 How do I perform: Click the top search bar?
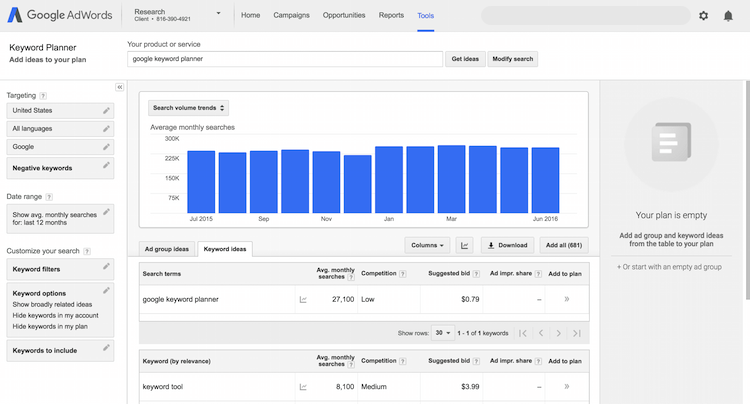[x=585, y=15]
